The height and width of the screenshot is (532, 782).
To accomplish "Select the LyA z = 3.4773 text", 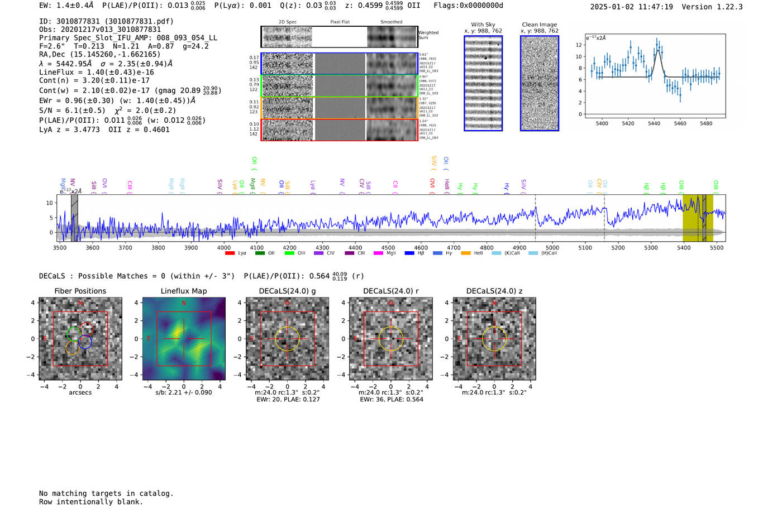I will [69, 130].
